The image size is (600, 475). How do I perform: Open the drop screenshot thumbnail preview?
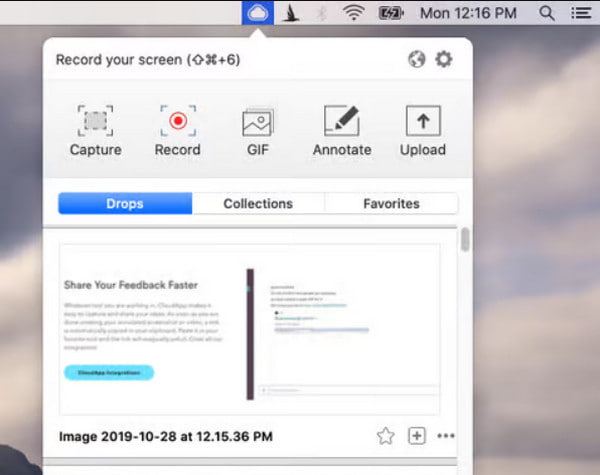(x=249, y=329)
